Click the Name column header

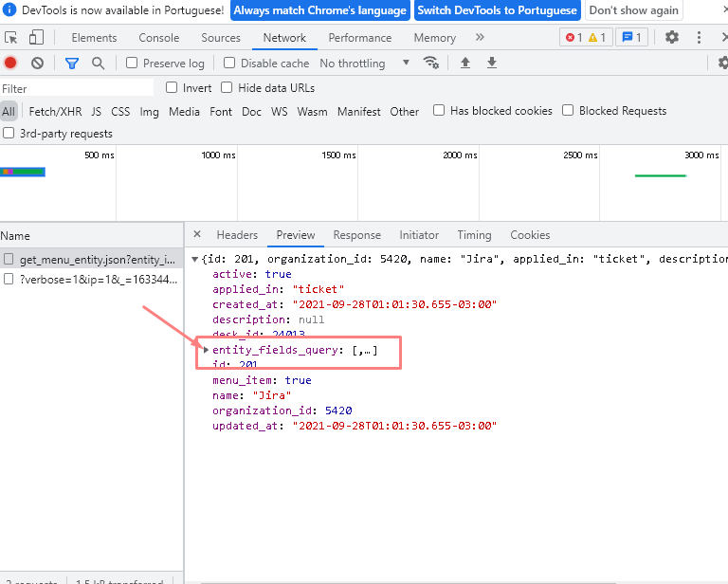pyautogui.click(x=91, y=235)
